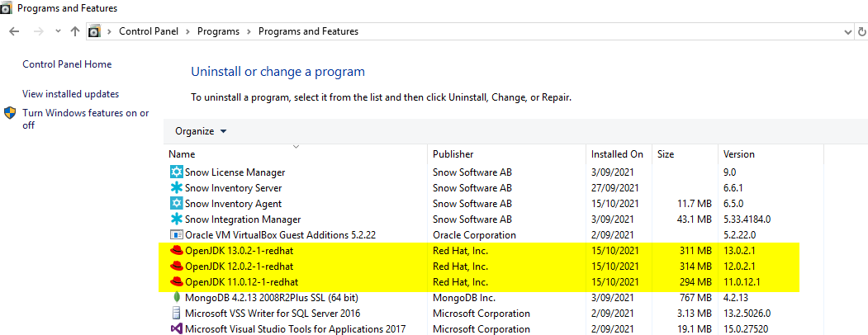Open the address bar history dropdown

click(847, 31)
